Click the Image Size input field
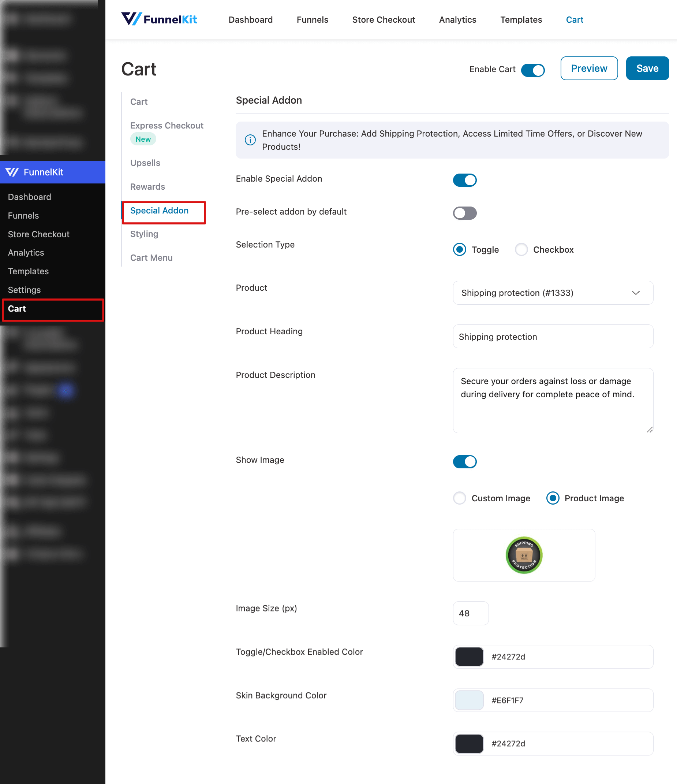677x784 pixels. 471,613
